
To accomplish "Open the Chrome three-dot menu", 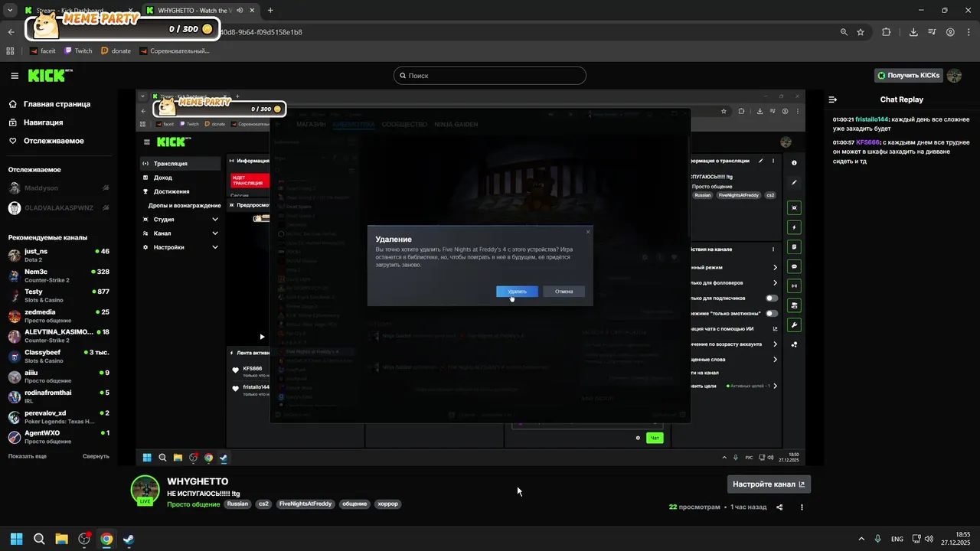I will [969, 32].
